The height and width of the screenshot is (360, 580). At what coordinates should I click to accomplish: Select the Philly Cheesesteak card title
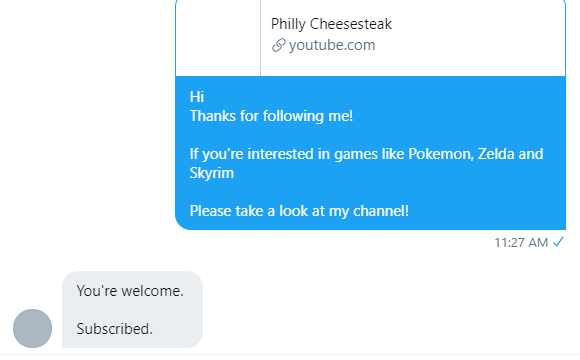331,24
